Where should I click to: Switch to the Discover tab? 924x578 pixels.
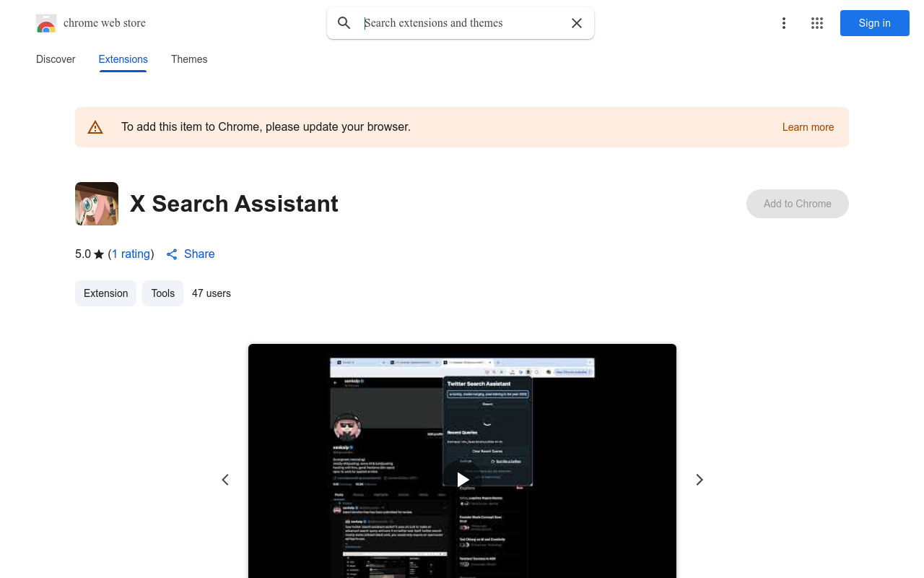click(56, 59)
